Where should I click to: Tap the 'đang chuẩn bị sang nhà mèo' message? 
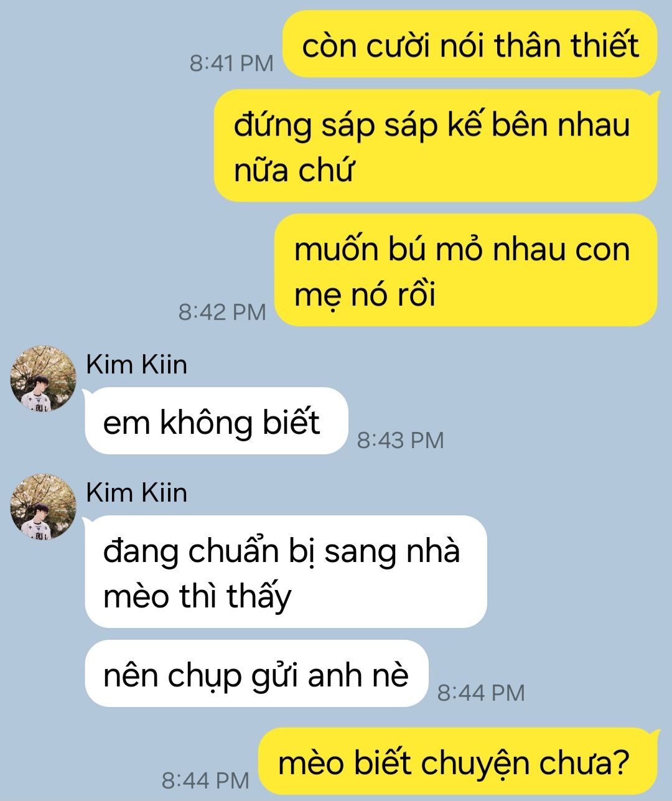286,571
